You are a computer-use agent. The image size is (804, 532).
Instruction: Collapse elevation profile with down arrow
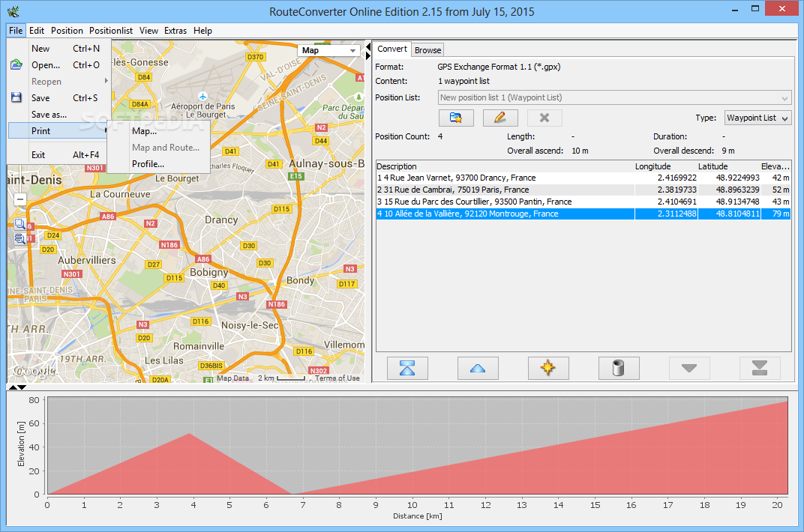(x=22, y=387)
